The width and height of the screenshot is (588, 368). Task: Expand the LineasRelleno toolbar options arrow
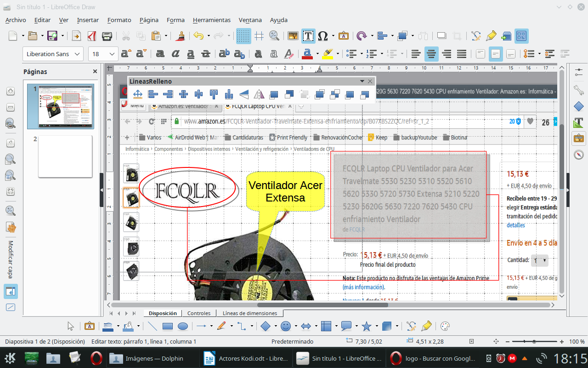[362, 81]
